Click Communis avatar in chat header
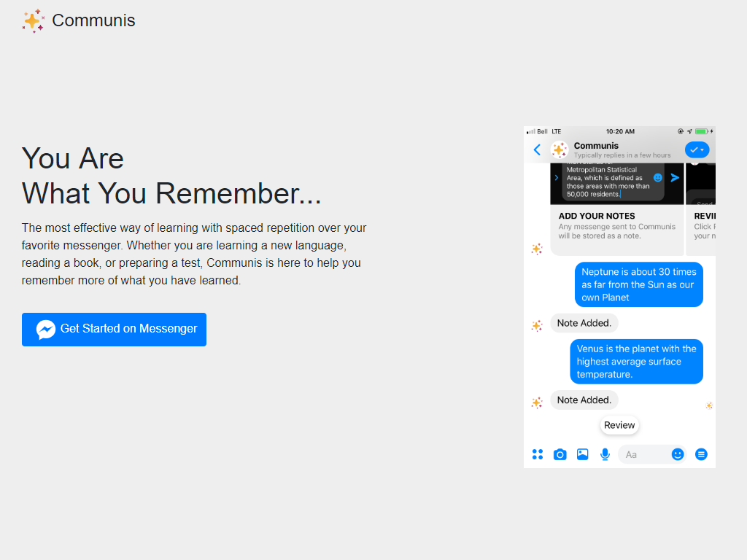 560,149
